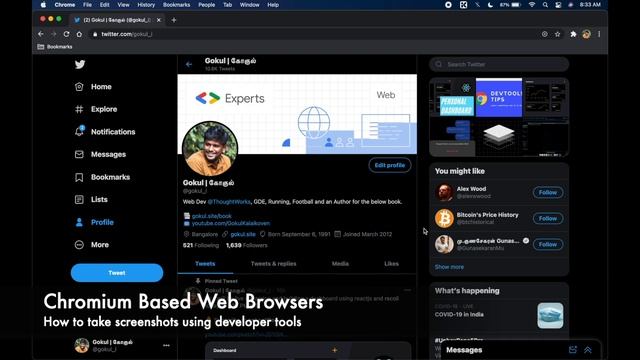640x360 pixels.
Task: Open Bitcoin's Price History avatar
Action: pyautogui.click(x=444, y=218)
